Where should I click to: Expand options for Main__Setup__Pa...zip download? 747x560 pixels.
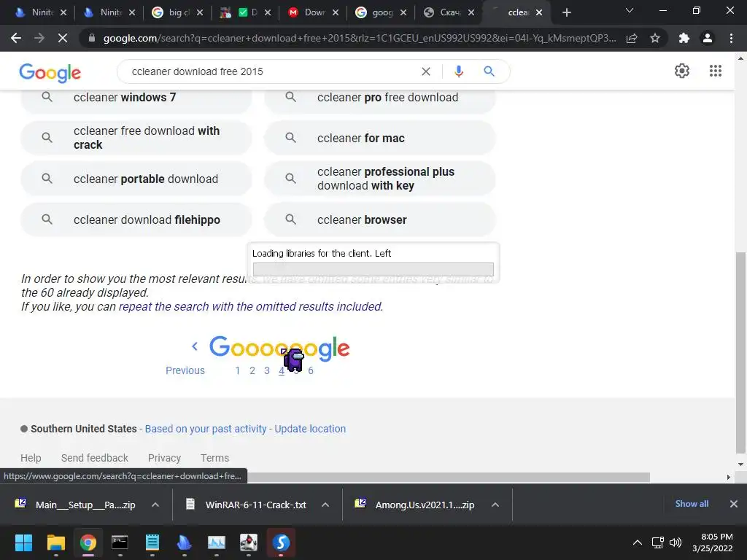pyautogui.click(x=155, y=505)
